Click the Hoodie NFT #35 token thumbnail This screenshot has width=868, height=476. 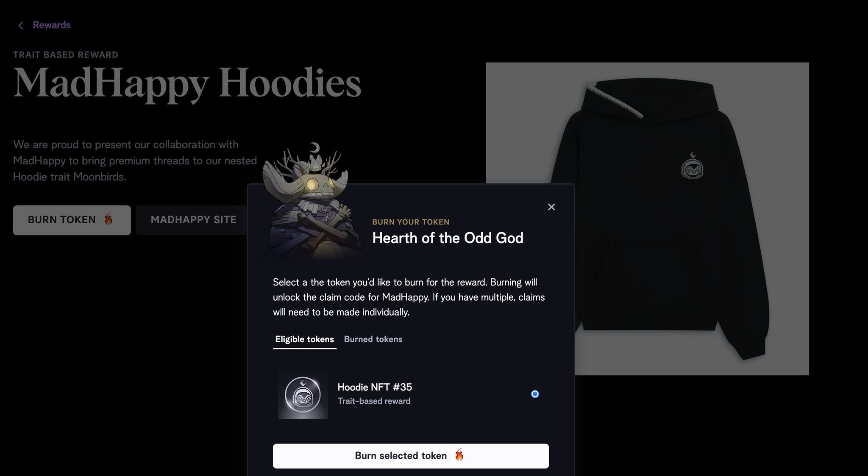coord(303,394)
